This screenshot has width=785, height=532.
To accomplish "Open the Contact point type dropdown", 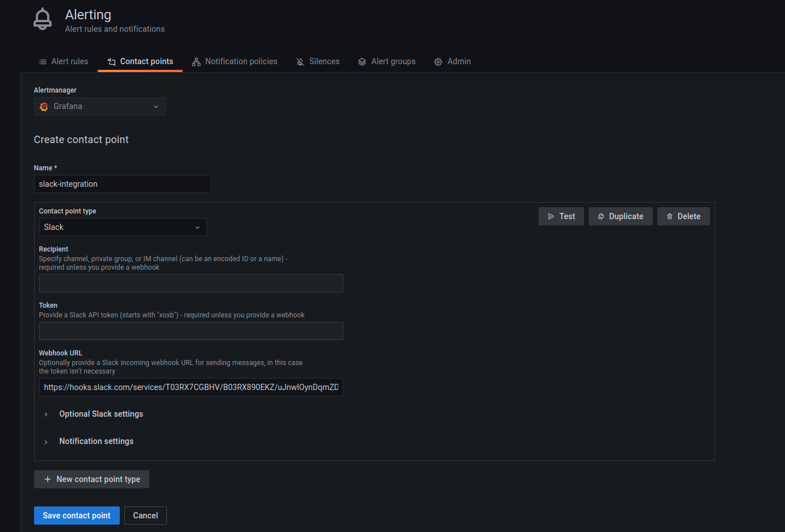I will click(x=123, y=227).
